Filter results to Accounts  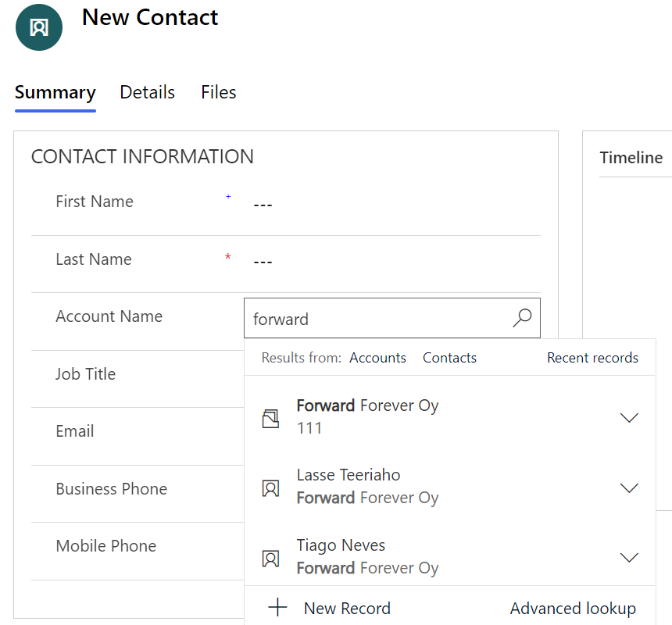pyautogui.click(x=377, y=358)
